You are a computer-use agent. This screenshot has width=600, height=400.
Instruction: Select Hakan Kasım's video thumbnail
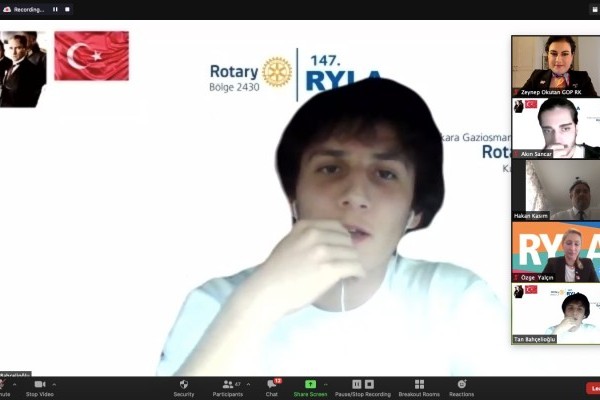coord(556,190)
